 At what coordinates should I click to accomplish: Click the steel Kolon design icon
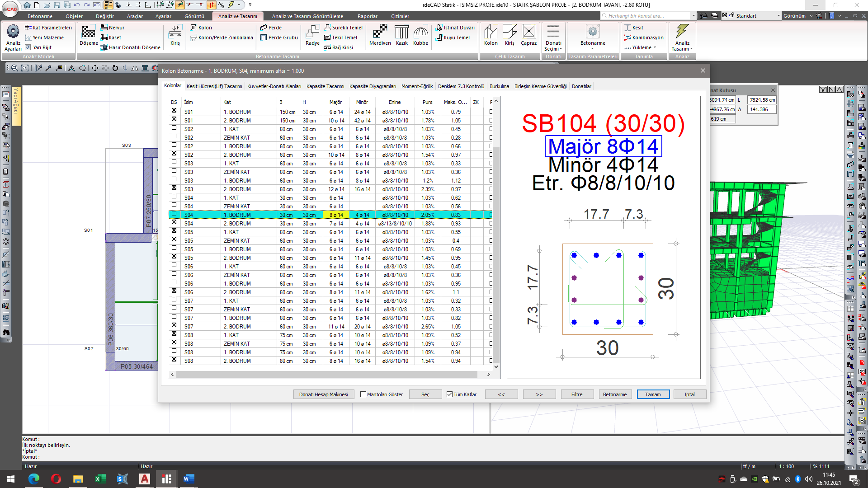(491, 35)
